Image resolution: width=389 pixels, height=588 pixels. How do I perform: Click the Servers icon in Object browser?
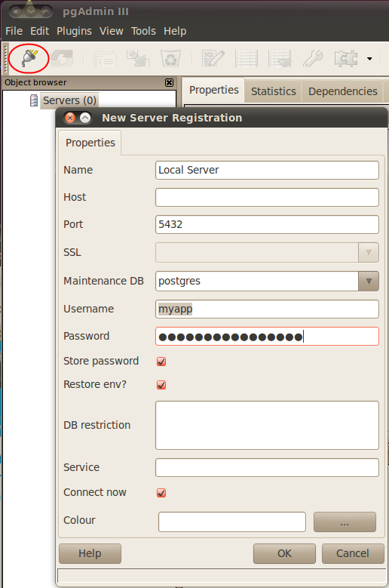[x=34, y=100]
